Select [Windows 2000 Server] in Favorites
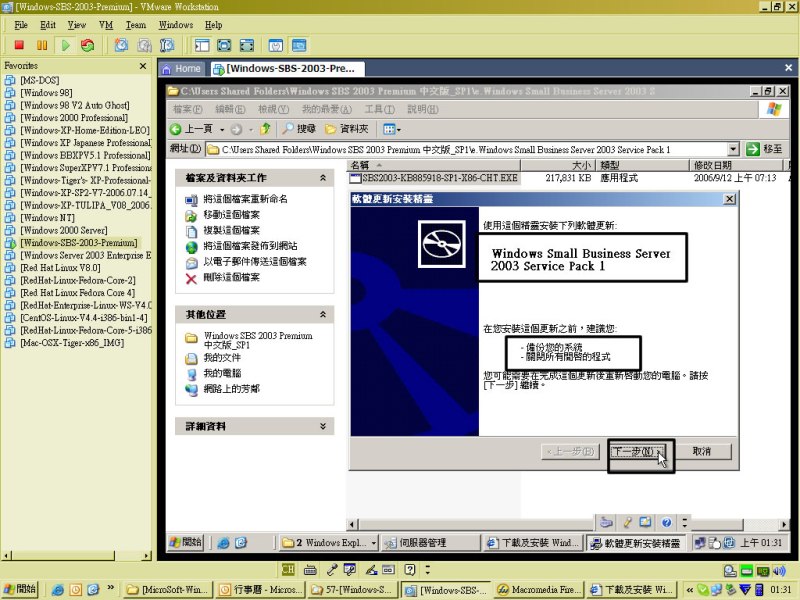Viewport: 800px width, 600px height. tap(64, 230)
